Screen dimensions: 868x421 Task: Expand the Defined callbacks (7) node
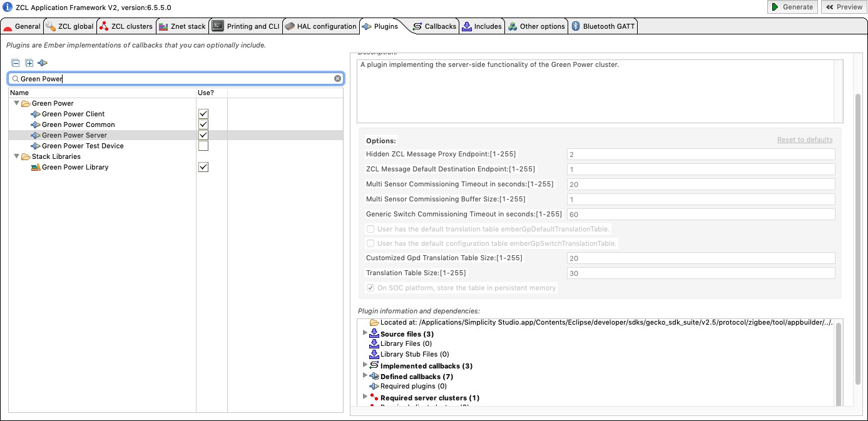point(365,377)
